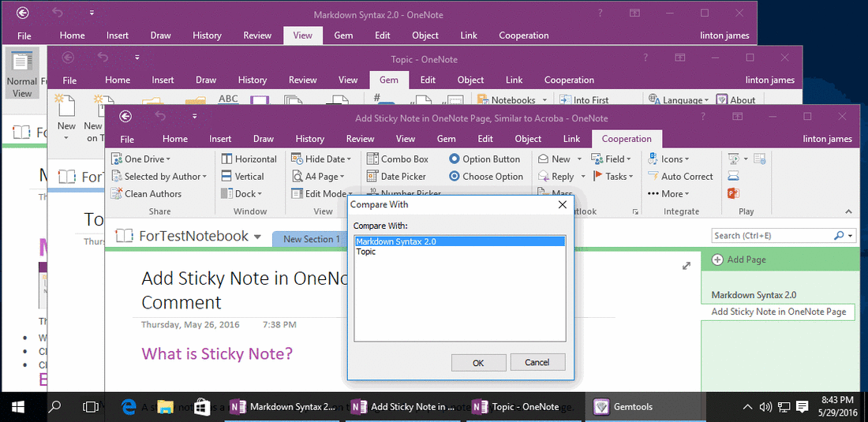Screen dimensions: 868x422
Task: Click the slide show play icon
Action: coord(734,159)
